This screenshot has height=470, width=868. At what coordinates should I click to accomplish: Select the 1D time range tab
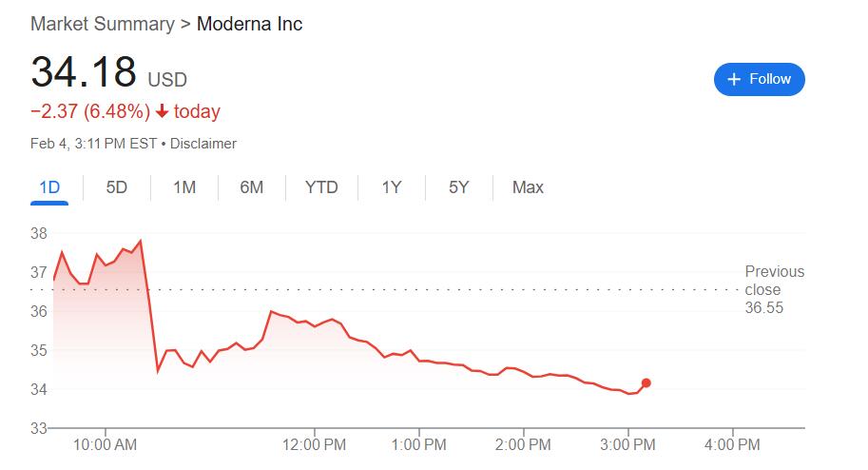49,187
